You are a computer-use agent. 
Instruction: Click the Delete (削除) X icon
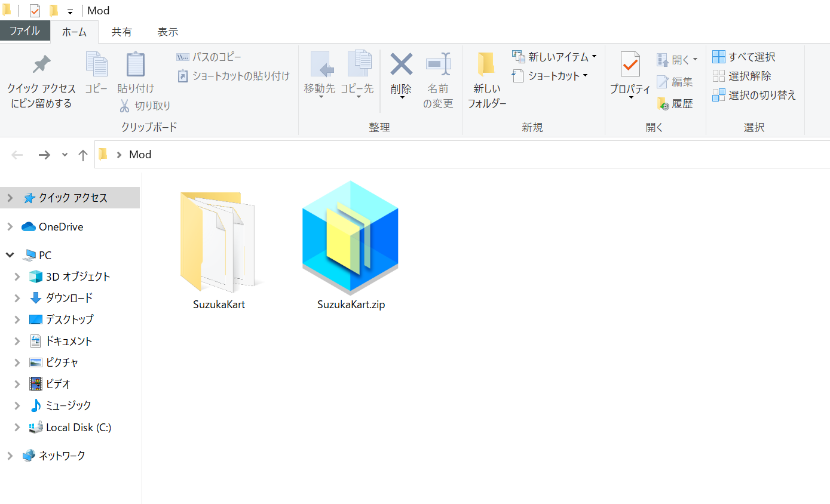point(401,64)
